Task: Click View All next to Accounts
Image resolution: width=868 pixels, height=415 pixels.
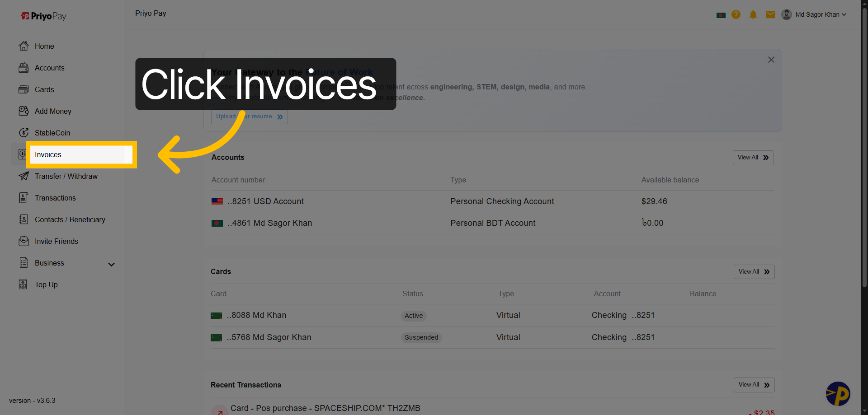Action: point(752,157)
